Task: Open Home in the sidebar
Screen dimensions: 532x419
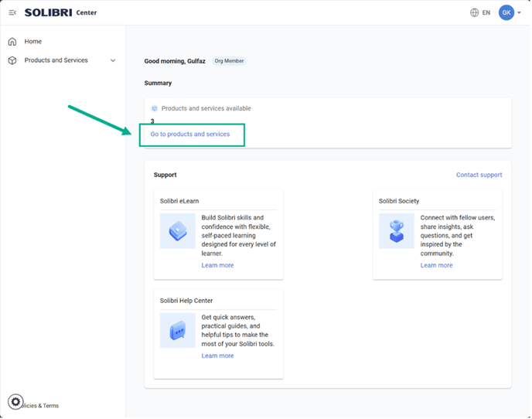Action: click(33, 42)
